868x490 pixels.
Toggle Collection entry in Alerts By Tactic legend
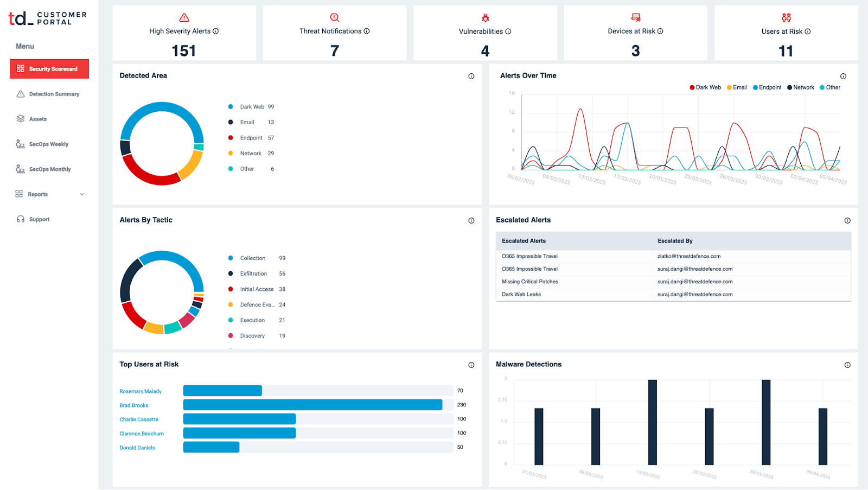(x=257, y=258)
